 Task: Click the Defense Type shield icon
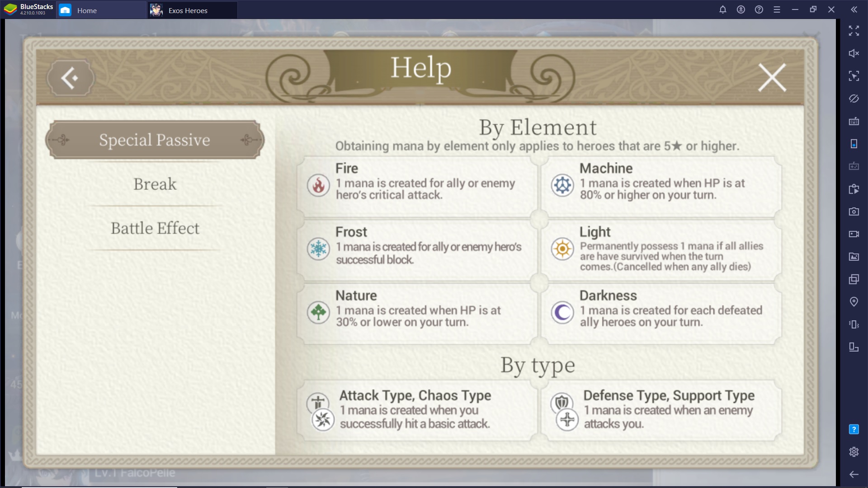[561, 402]
